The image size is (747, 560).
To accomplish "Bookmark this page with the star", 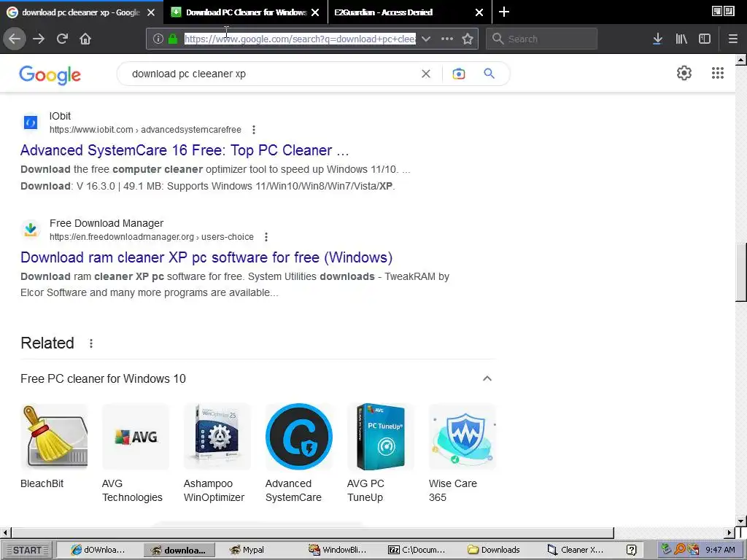I will pyautogui.click(x=468, y=39).
